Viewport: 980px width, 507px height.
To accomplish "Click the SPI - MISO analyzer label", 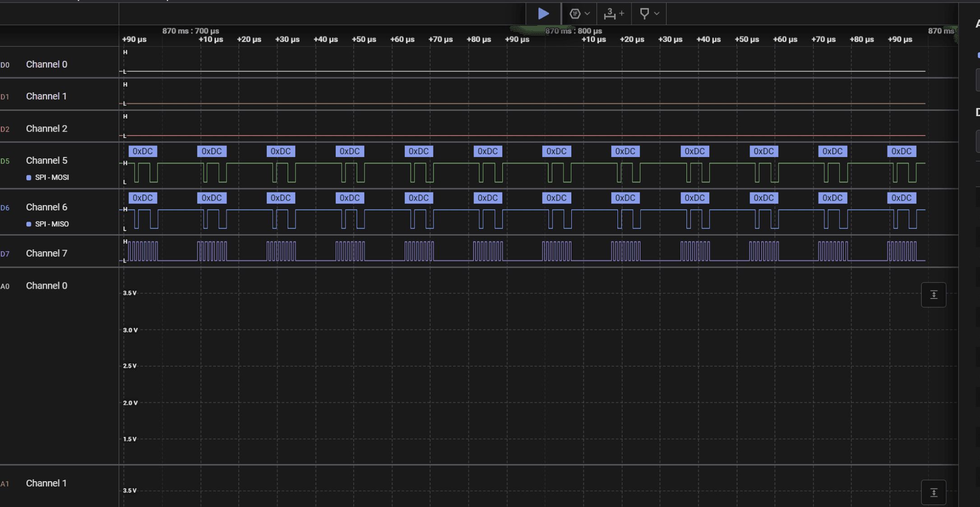I will (52, 224).
